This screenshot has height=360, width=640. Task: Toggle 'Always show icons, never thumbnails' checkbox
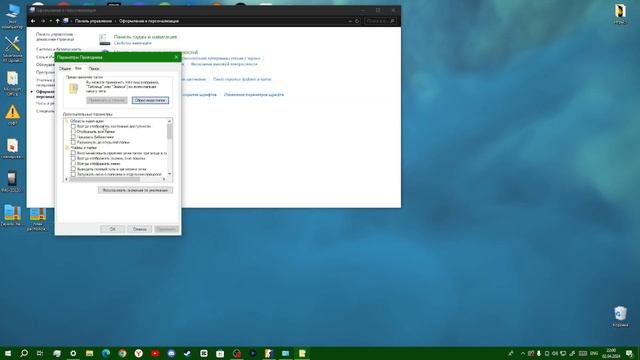click(73, 158)
